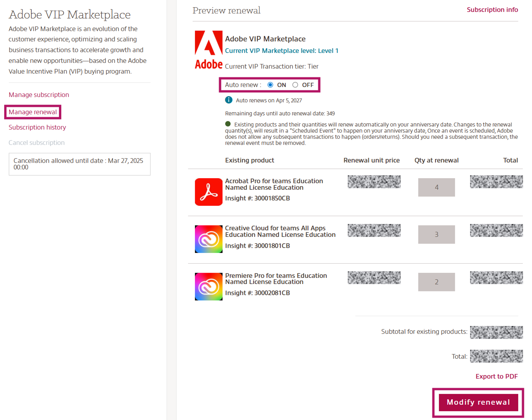The image size is (532, 420).
Task: Open Manage subscription
Action: (x=39, y=95)
